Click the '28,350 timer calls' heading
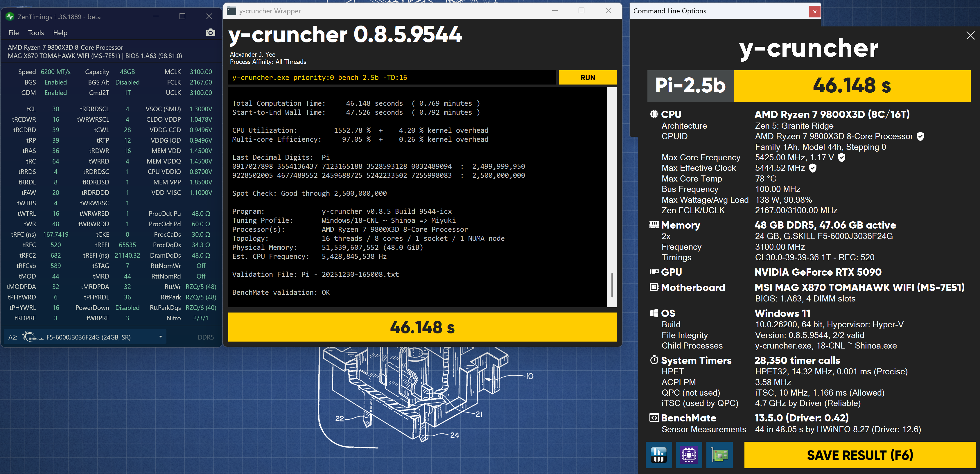This screenshot has width=980, height=474. pyautogui.click(x=797, y=360)
